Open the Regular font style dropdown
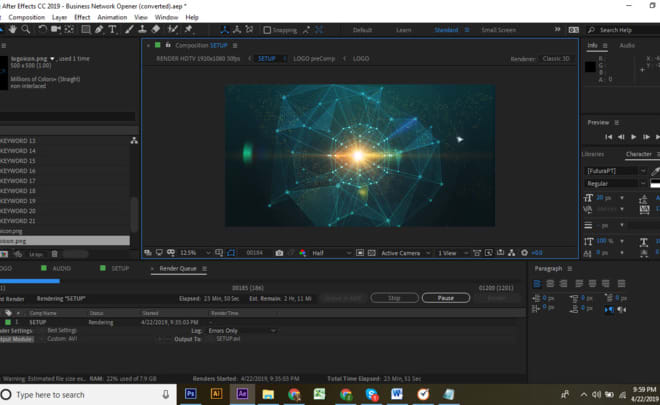Screen dimensions: 660x405 (x=615, y=184)
